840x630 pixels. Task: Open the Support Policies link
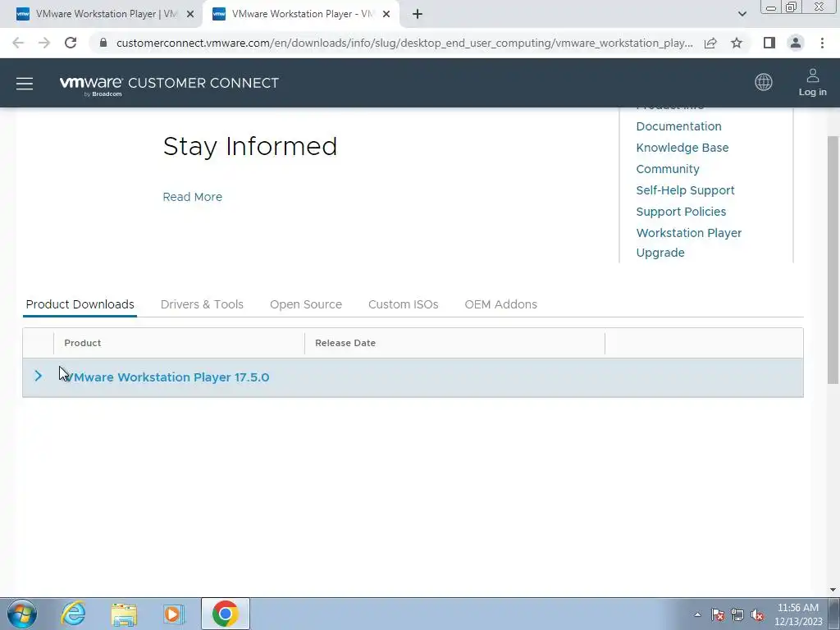[681, 212]
